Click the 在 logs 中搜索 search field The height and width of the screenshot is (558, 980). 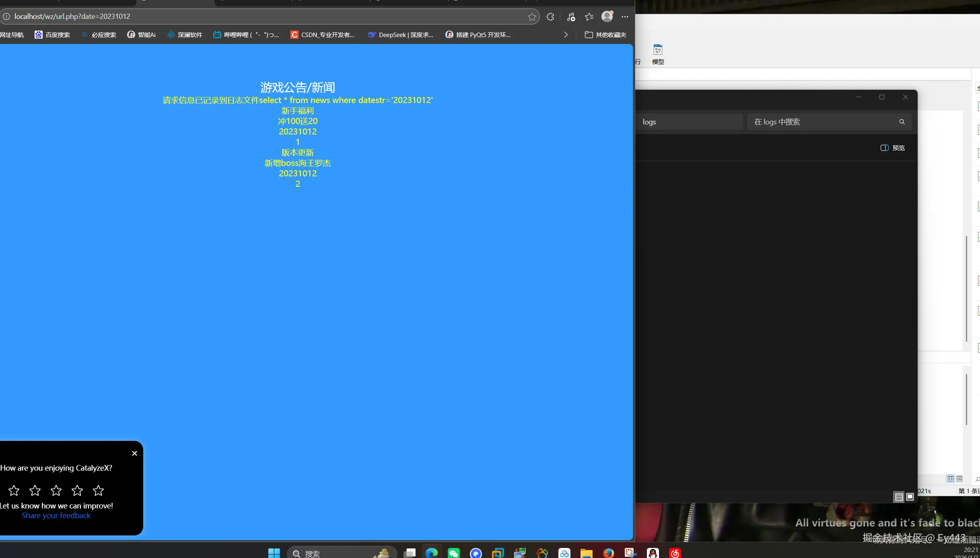[821, 122]
